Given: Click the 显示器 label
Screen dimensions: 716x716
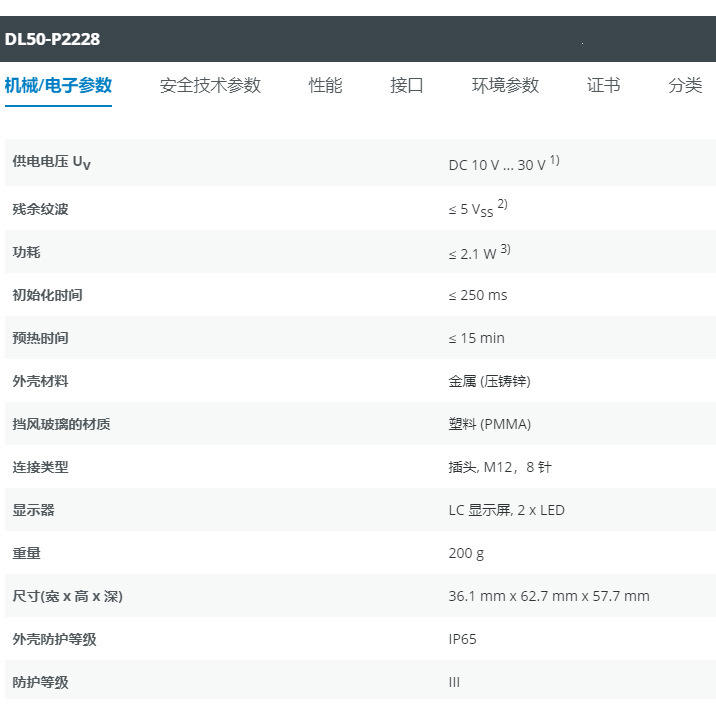Looking at the screenshot, I should (33, 509).
